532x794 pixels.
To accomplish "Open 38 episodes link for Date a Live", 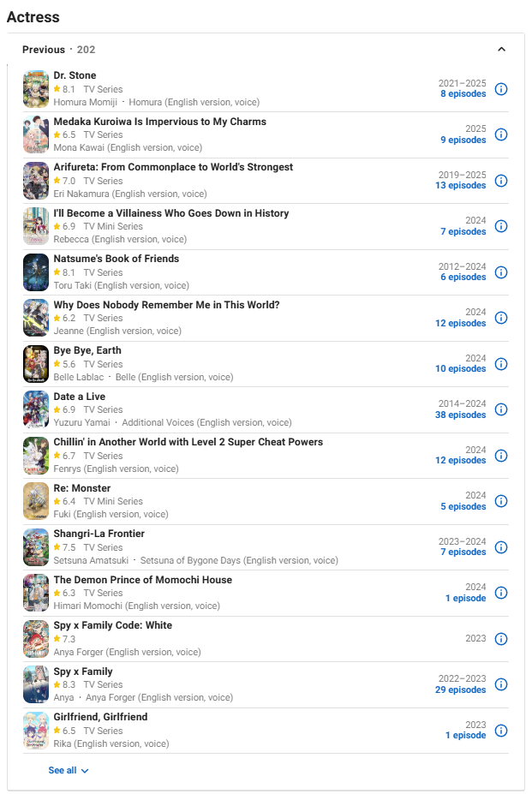I will 460,415.
